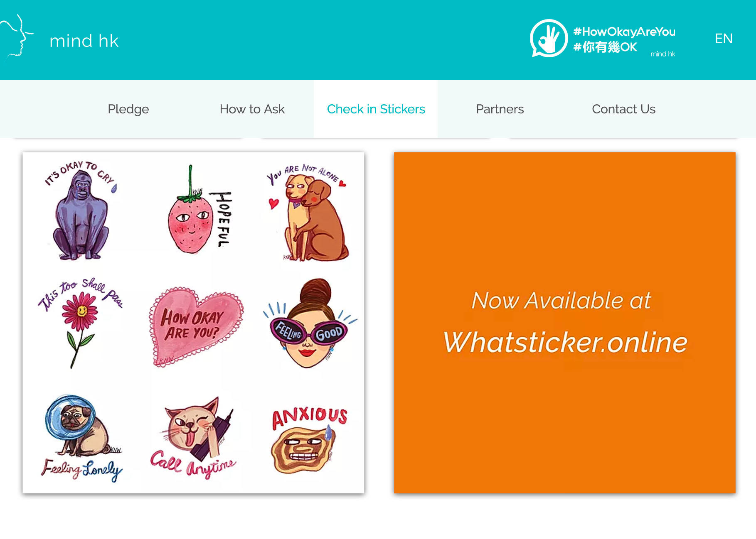Open the How to Ask tab
Screen dimensions: 756x539
[x=252, y=109]
